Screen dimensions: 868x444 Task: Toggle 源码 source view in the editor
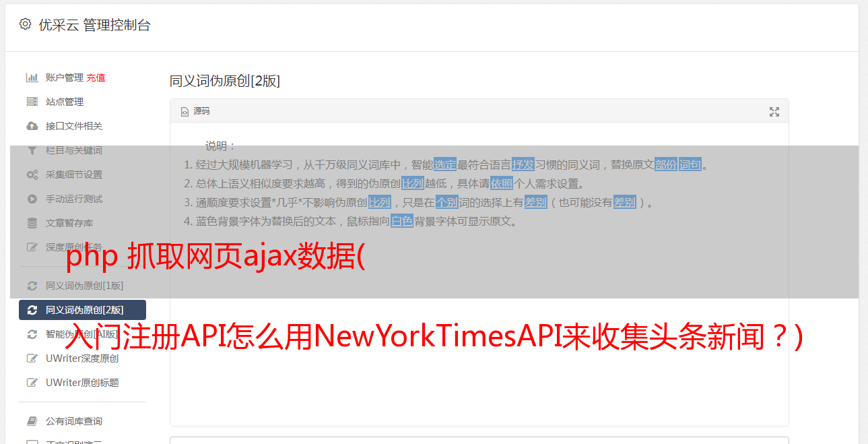(x=195, y=111)
